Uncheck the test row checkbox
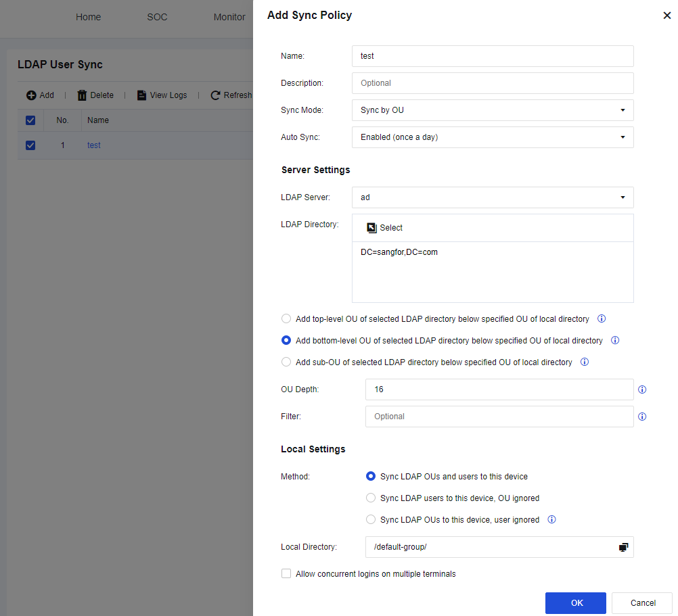Image resolution: width=678 pixels, height=616 pixels. coord(30,145)
